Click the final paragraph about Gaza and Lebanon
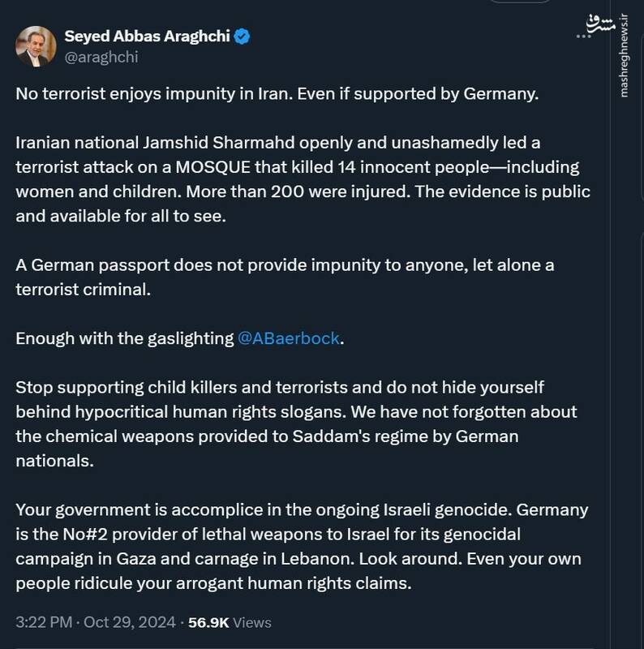The width and height of the screenshot is (644, 649). [x=299, y=548]
